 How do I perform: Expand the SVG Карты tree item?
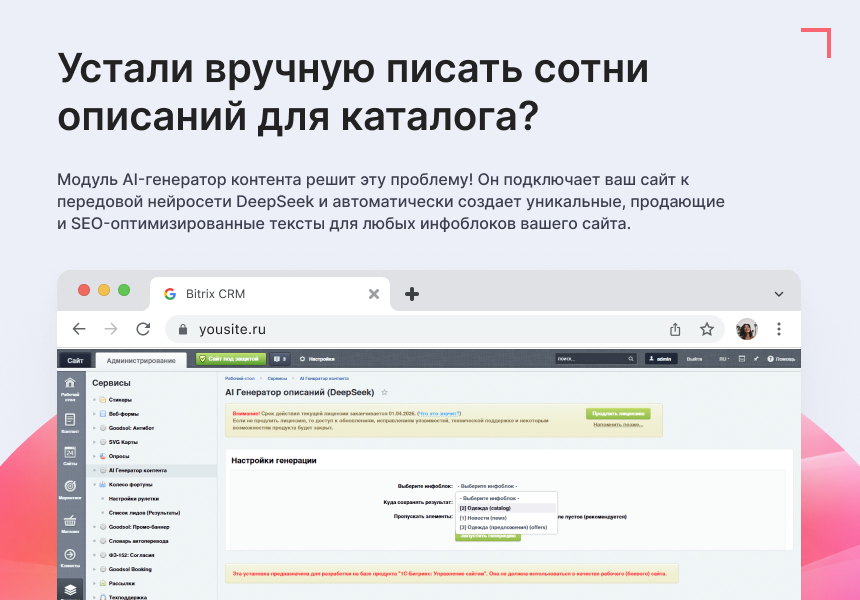[x=94, y=442]
